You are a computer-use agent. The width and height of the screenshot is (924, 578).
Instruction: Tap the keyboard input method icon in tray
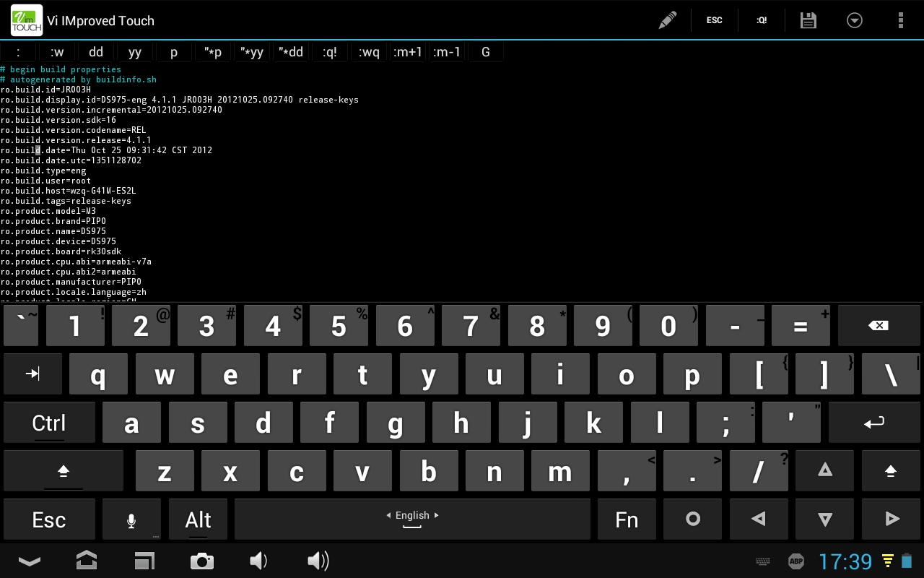coord(762,561)
